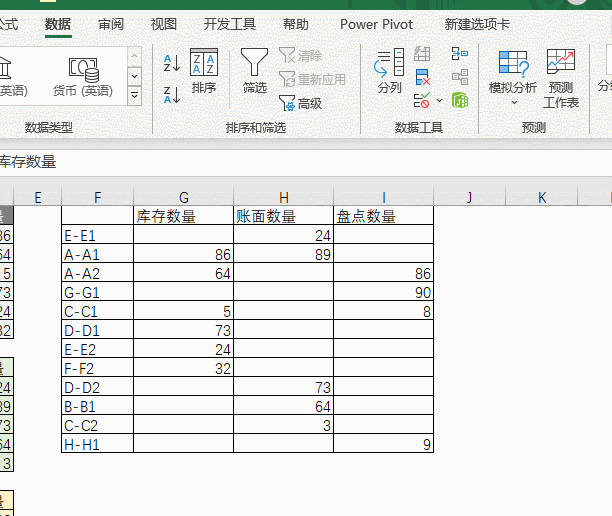
Task: Switch to the Review (审阅) tab
Action: coord(111,25)
